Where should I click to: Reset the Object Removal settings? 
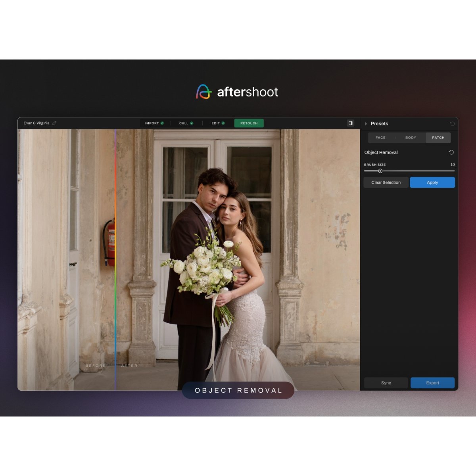point(451,152)
